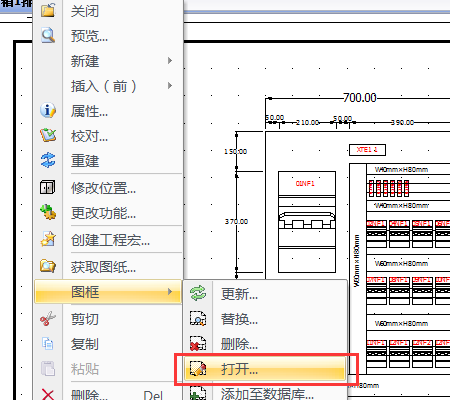450x400 pixels.
Task: Click the rebuild blue arrows icon
Action: [x=48, y=160]
